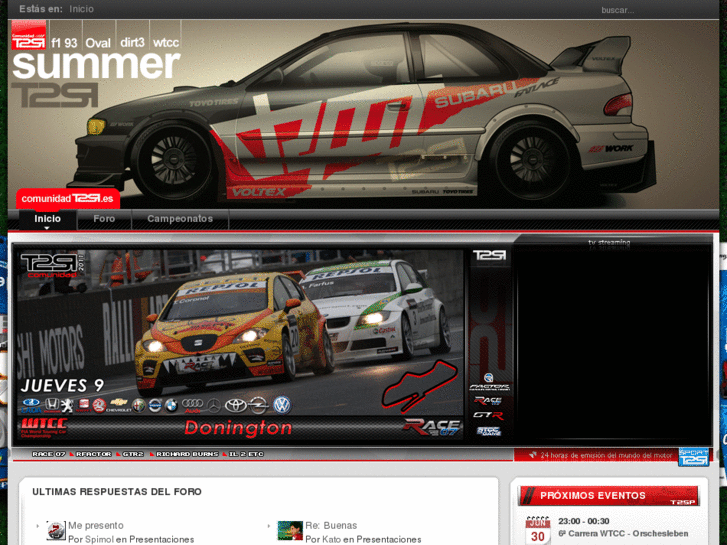Click the Inicio breadcrumb link
This screenshot has height=545, width=727.
[81, 9]
